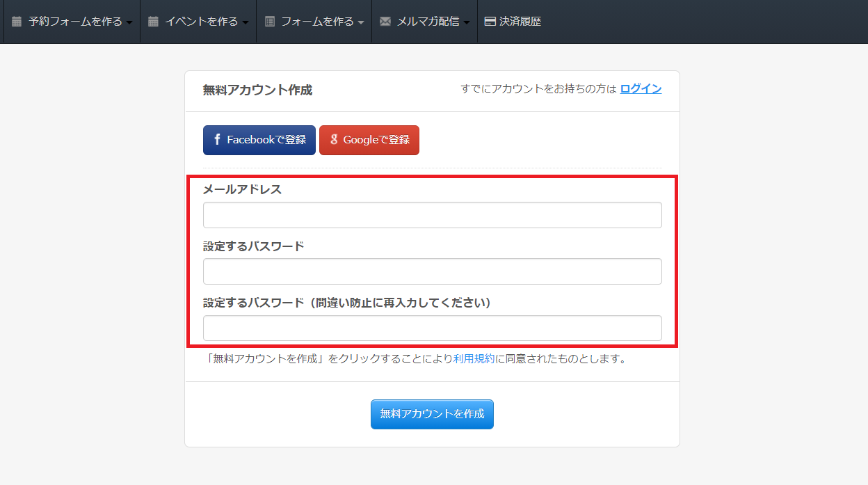The width and height of the screenshot is (868, 485).
Task: Expand 予約フォームを作る dropdown arrow
Action: (x=129, y=22)
